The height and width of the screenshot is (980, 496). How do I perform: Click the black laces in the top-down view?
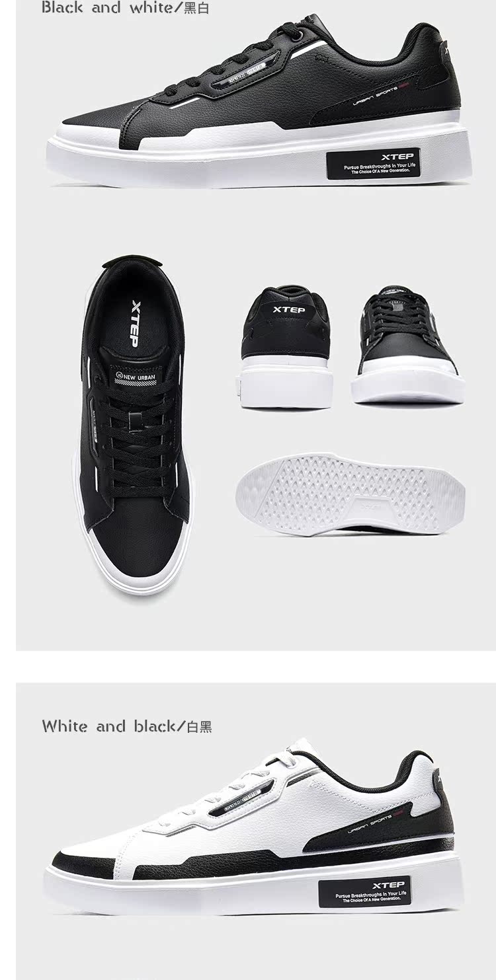138,430
